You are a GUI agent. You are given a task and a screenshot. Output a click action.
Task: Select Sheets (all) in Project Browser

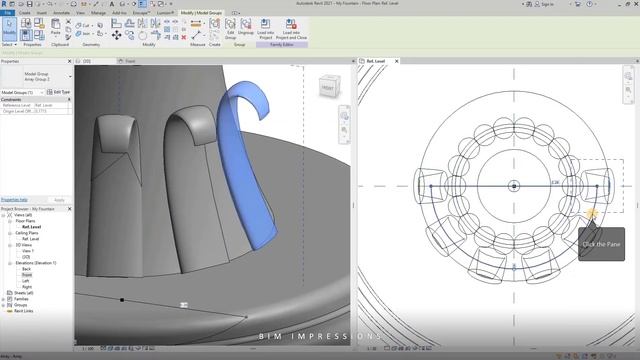pos(24,293)
